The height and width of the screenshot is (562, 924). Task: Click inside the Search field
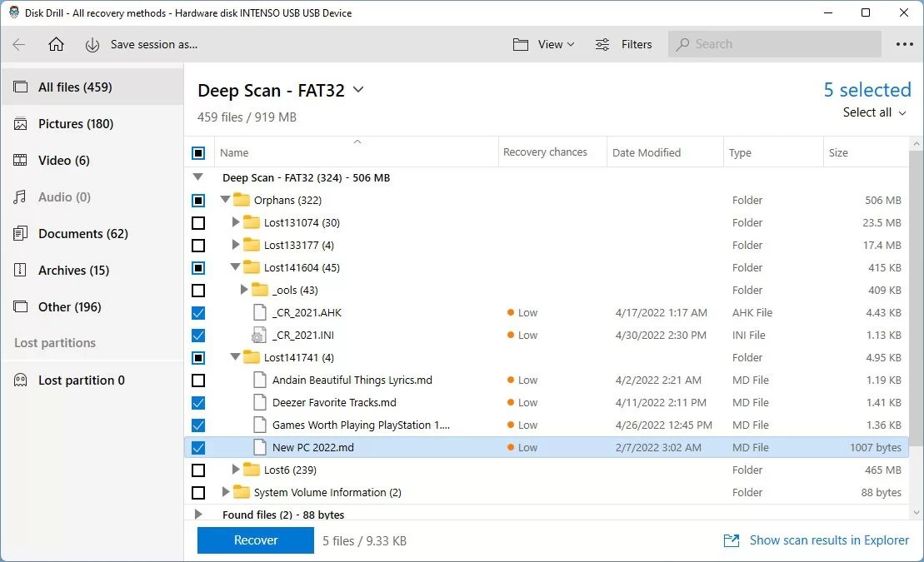point(773,44)
